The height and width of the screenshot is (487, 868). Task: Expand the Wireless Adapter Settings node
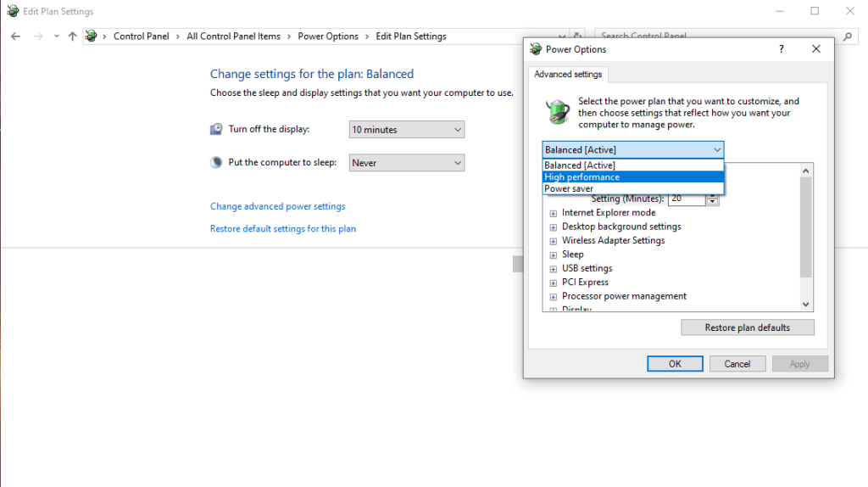554,241
